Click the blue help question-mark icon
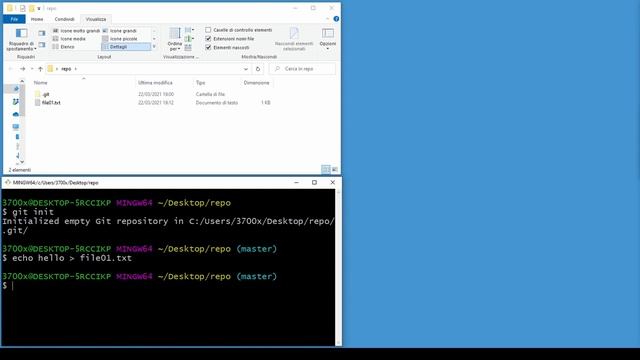 (x=336, y=19)
